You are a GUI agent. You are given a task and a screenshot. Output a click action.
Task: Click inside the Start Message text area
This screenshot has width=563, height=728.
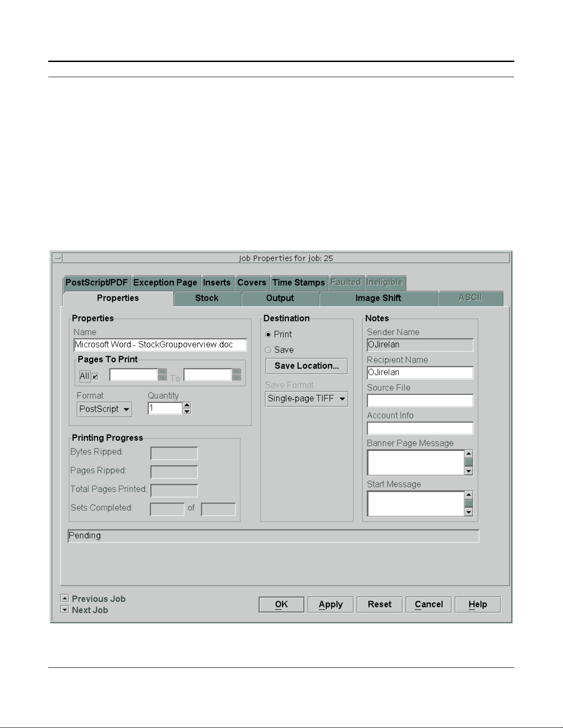[x=416, y=503]
